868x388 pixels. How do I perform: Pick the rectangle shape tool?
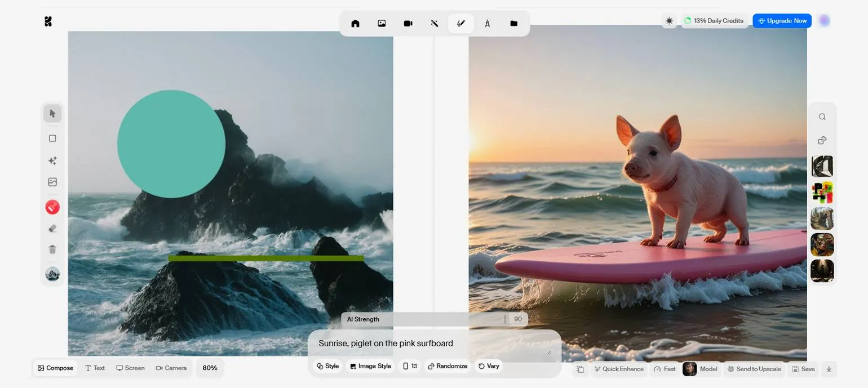52,139
